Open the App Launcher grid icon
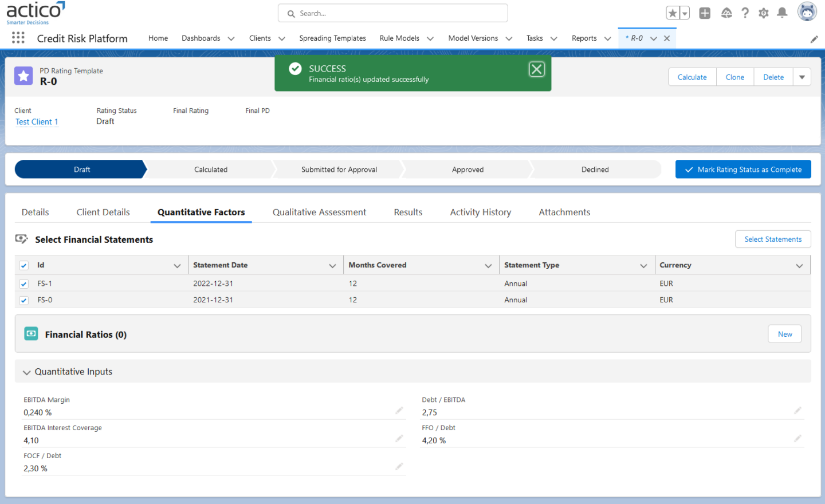Screen dimensions: 825x504 tap(18, 38)
